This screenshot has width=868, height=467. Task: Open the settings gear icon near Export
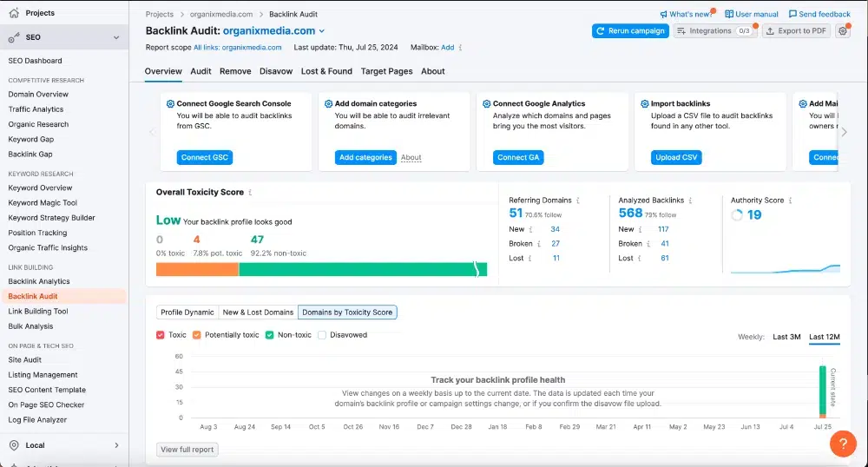coord(843,31)
